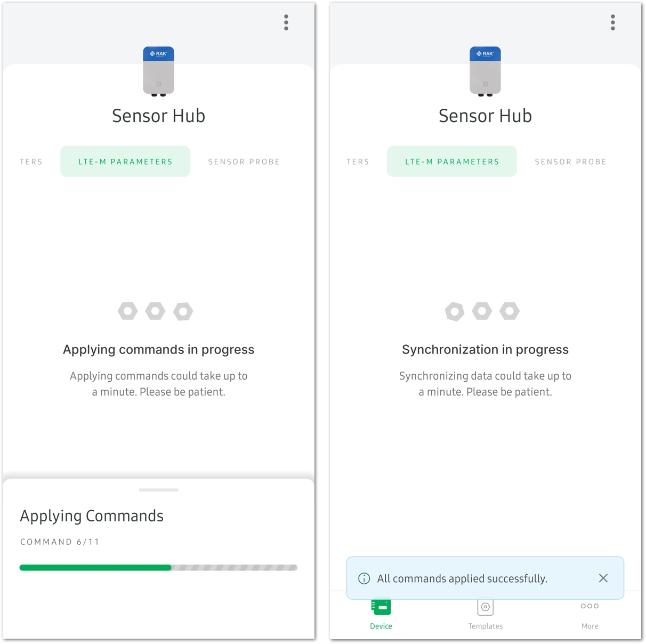Tap the hexagon loading indicator on right screen
This screenshot has height=644, width=646.
tap(482, 311)
